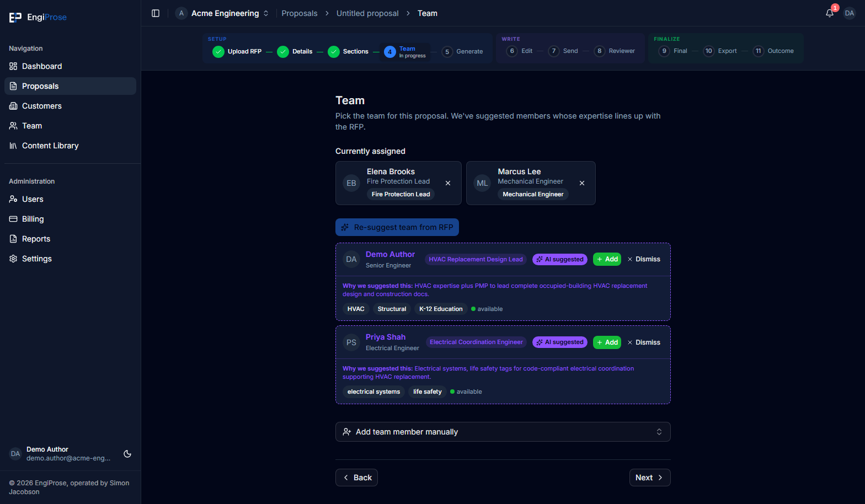The height and width of the screenshot is (504, 865).
Task: Click the EngiProse logo
Action: [x=38, y=17]
